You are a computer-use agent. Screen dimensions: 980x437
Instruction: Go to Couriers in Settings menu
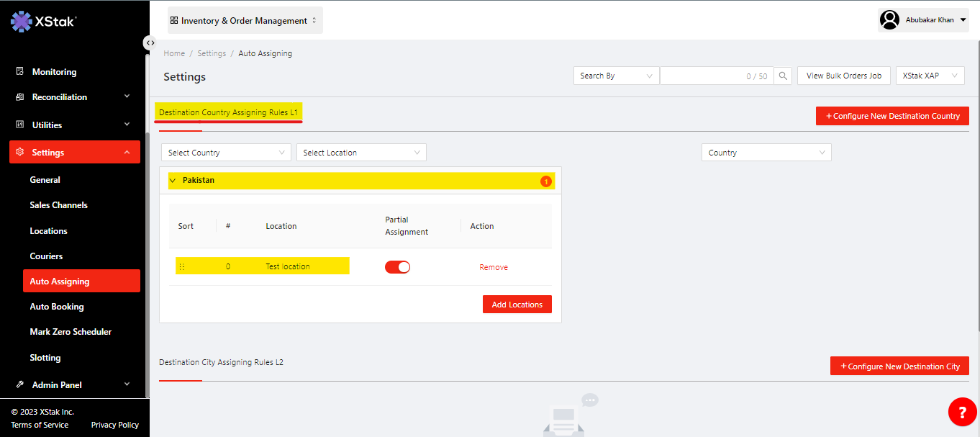[x=46, y=256]
